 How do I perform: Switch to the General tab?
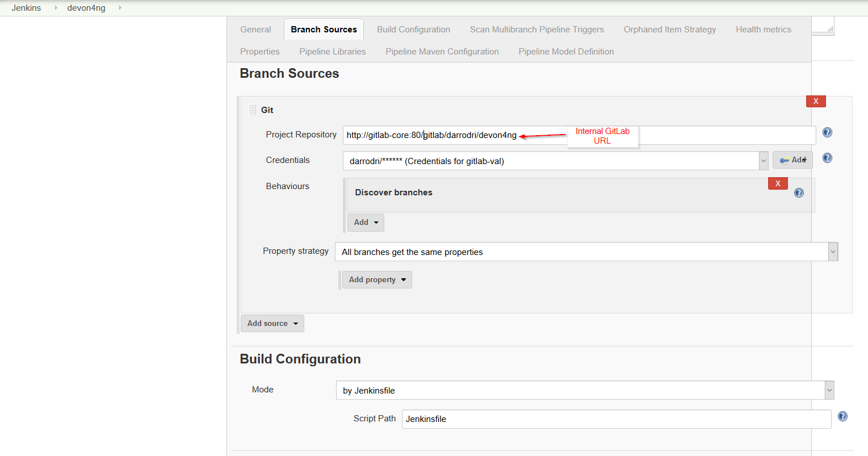255,30
